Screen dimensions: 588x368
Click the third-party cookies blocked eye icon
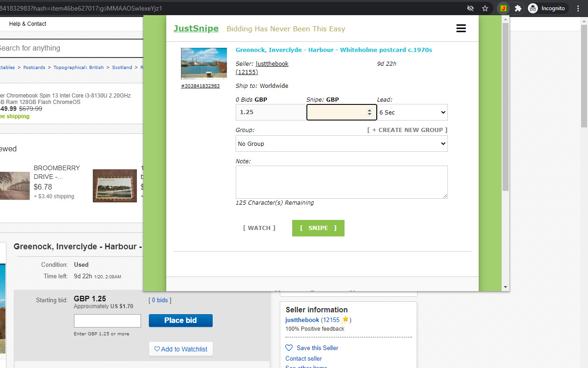[470, 8]
